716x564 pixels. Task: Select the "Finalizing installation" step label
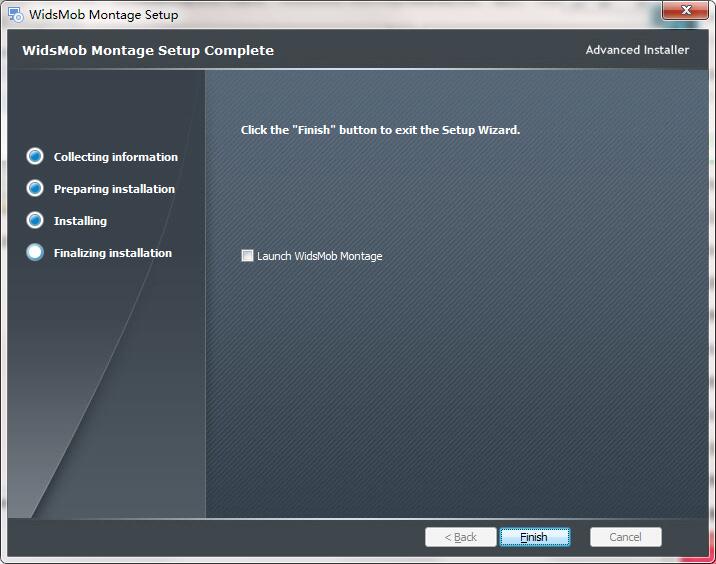(113, 253)
